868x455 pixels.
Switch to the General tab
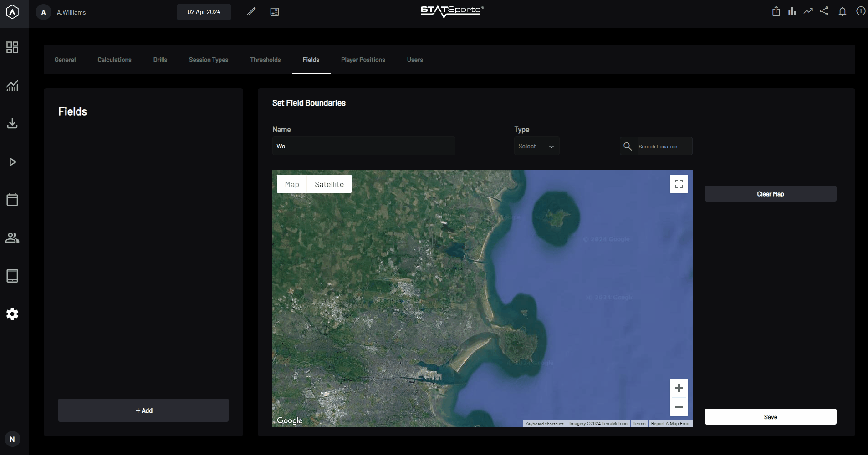pyautogui.click(x=65, y=60)
